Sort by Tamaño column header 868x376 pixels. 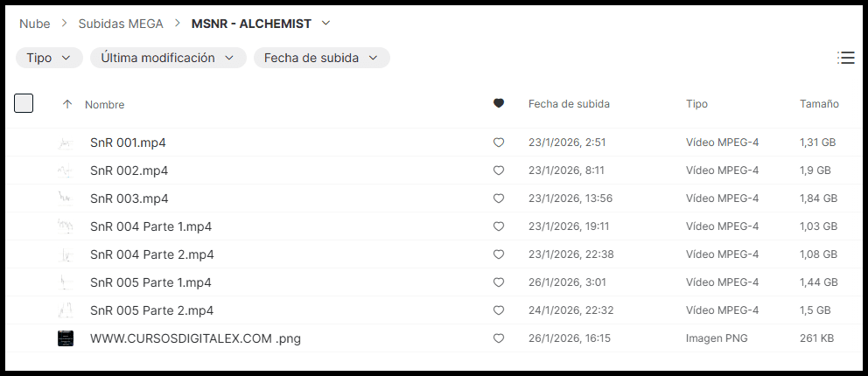pyautogui.click(x=819, y=104)
